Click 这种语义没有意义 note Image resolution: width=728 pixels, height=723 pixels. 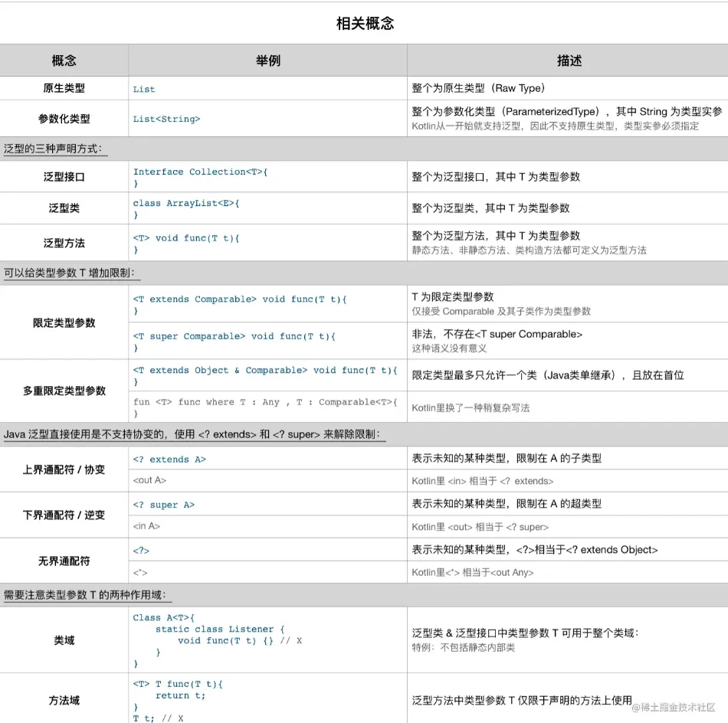coord(449,348)
